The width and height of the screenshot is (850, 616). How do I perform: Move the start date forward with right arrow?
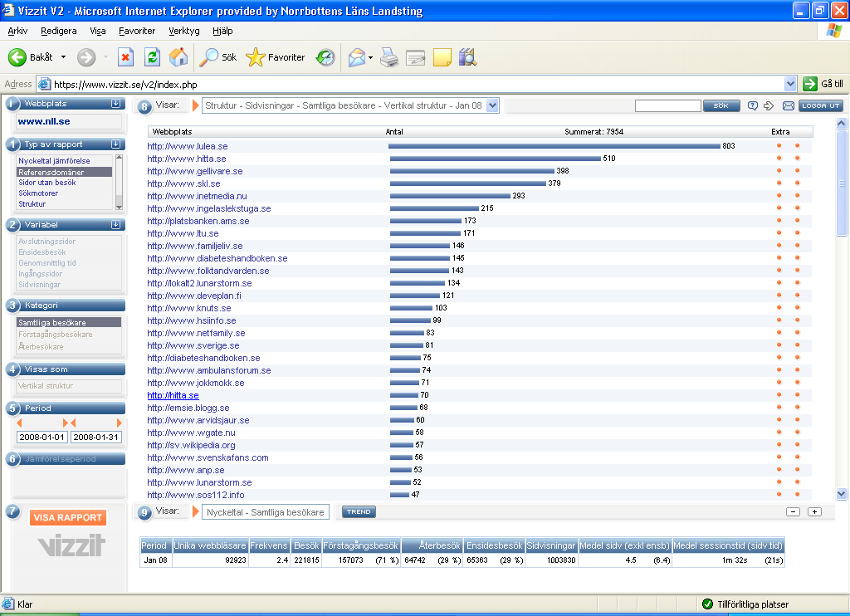[x=66, y=423]
